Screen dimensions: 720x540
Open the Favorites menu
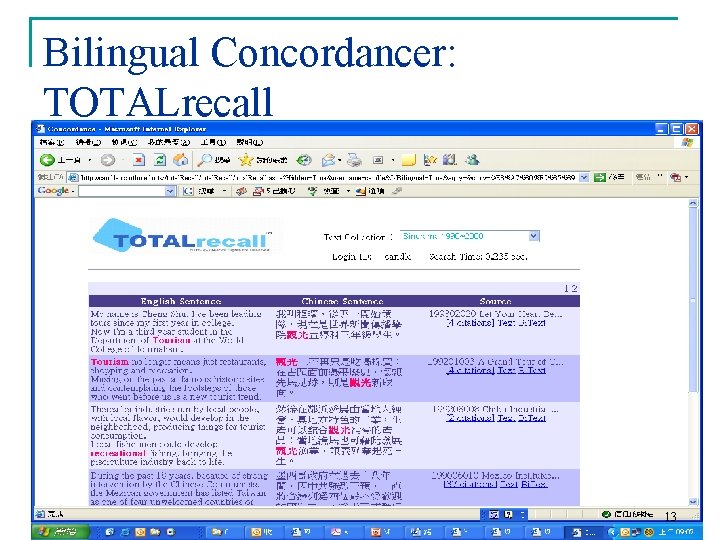coord(169,142)
